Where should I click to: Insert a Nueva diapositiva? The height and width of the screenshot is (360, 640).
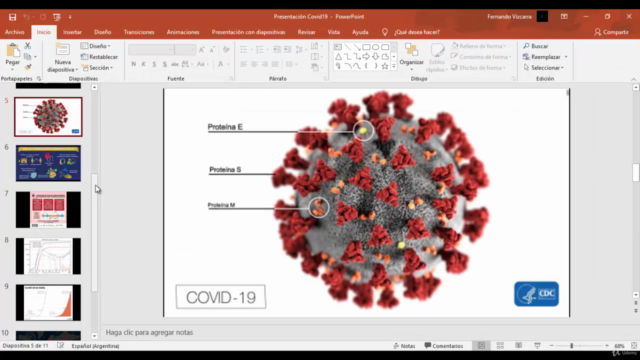(x=62, y=58)
